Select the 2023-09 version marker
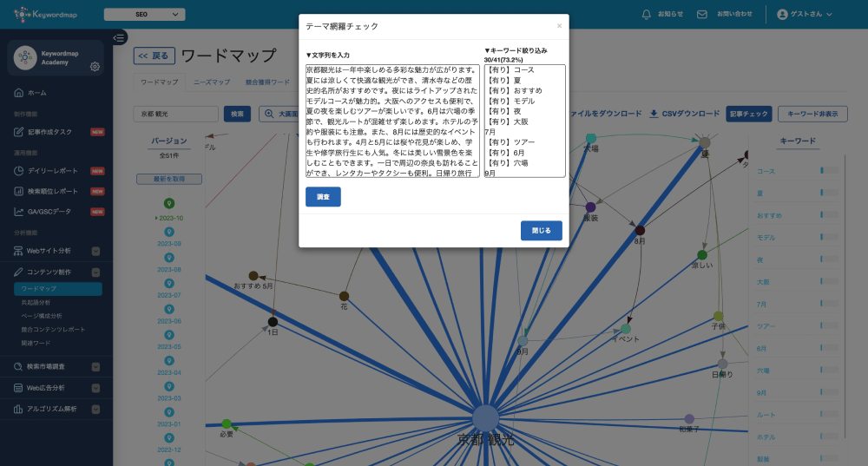Viewport: 868px width, 466px height. [x=169, y=232]
